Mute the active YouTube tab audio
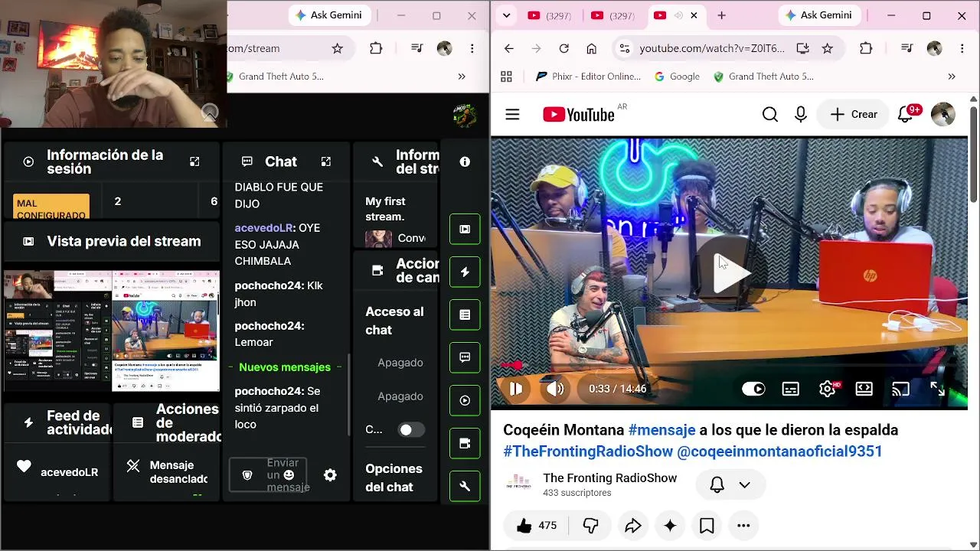Viewport: 980px width, 551px height. point(678,15)
